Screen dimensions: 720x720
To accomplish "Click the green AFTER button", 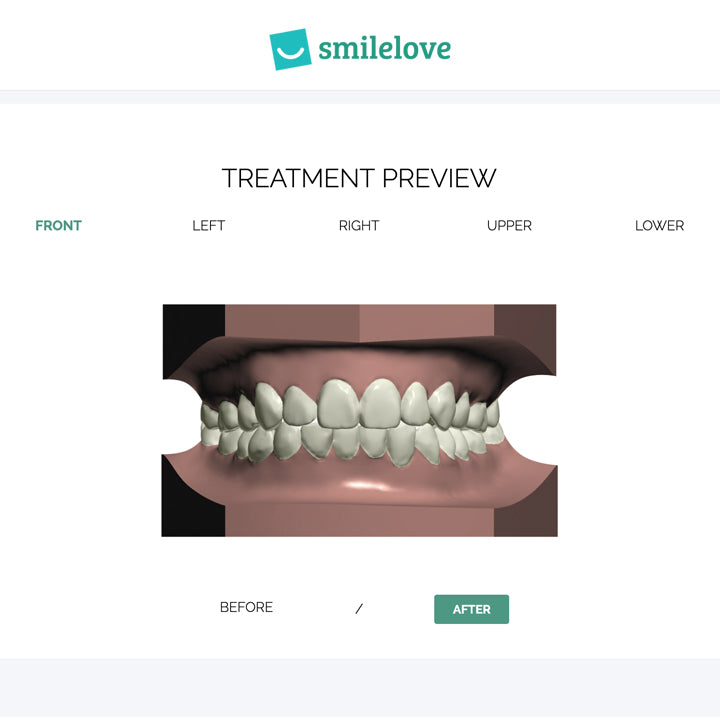I will [472, 609].
